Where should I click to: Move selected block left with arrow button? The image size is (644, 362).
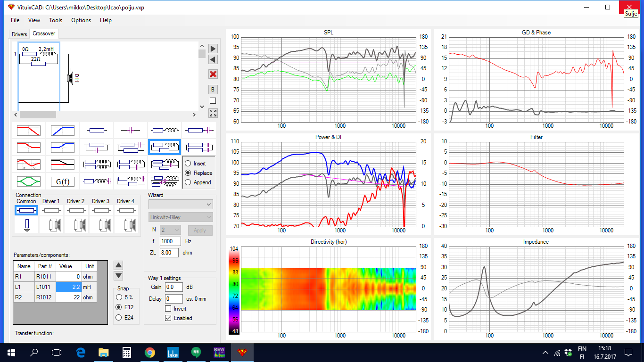213,60
